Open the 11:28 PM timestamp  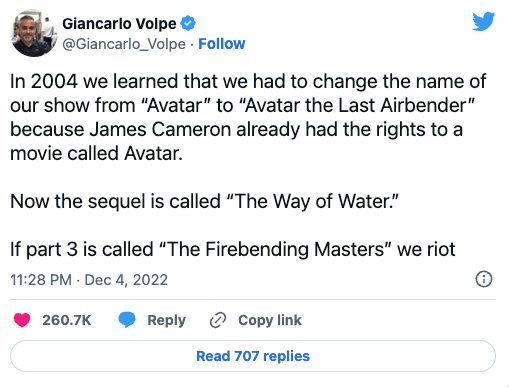(41, 280)
